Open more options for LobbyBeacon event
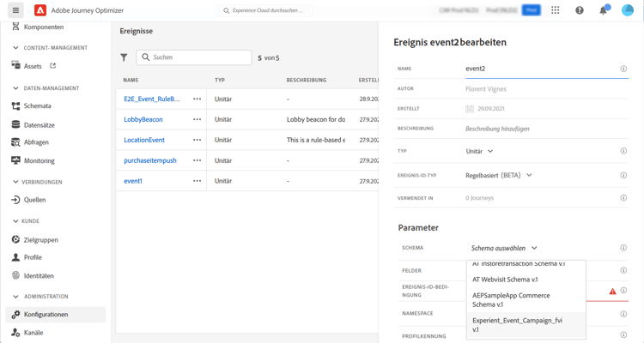This screenshot has height=343, width=644. [197, 119]
